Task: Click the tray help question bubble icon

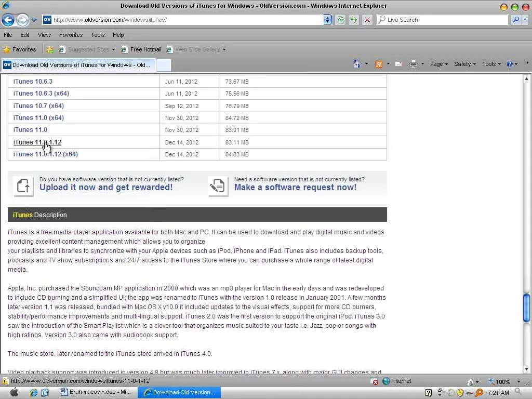Action: pyautogui.click(x=429, y=393)
